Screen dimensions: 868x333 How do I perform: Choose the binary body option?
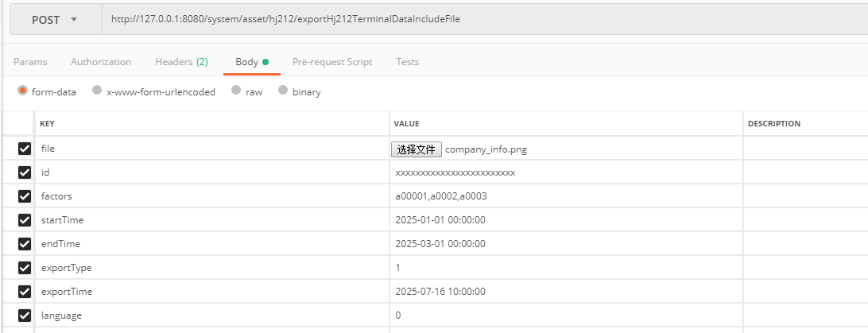283,91
